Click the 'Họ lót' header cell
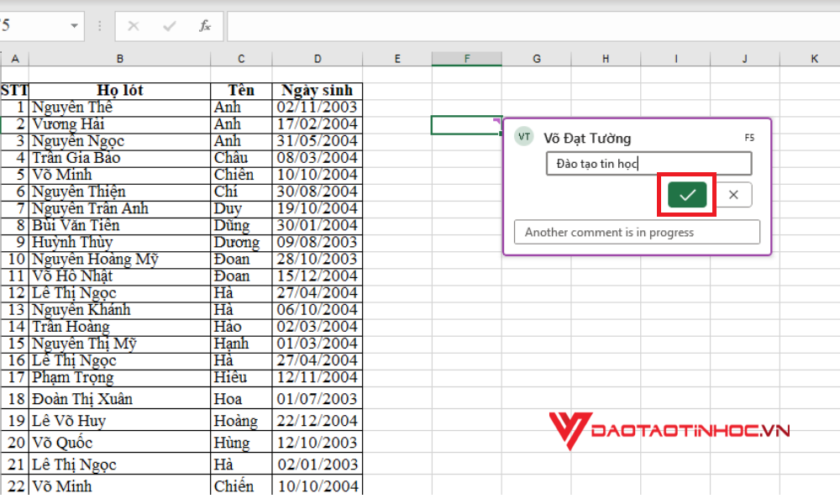 click(x=119, y=90)
